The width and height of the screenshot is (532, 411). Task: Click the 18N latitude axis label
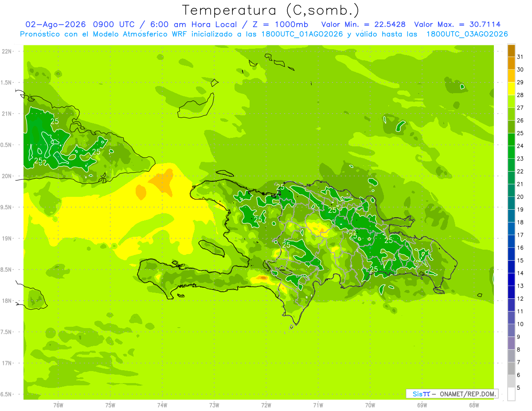6,301
